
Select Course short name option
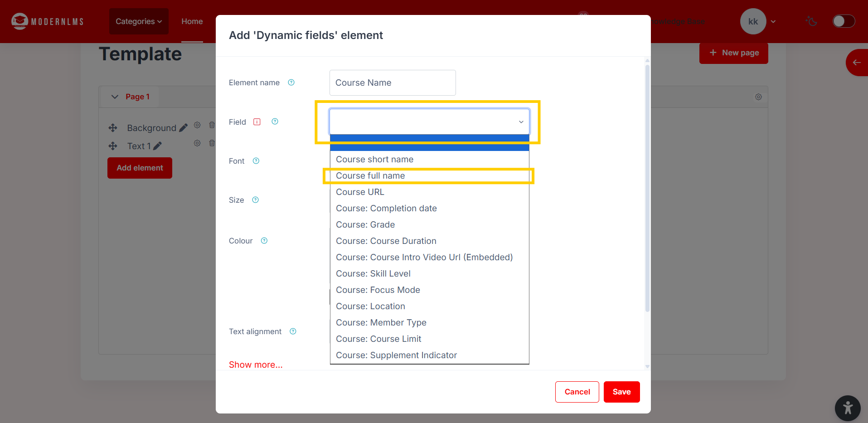[x=429, y=159]
